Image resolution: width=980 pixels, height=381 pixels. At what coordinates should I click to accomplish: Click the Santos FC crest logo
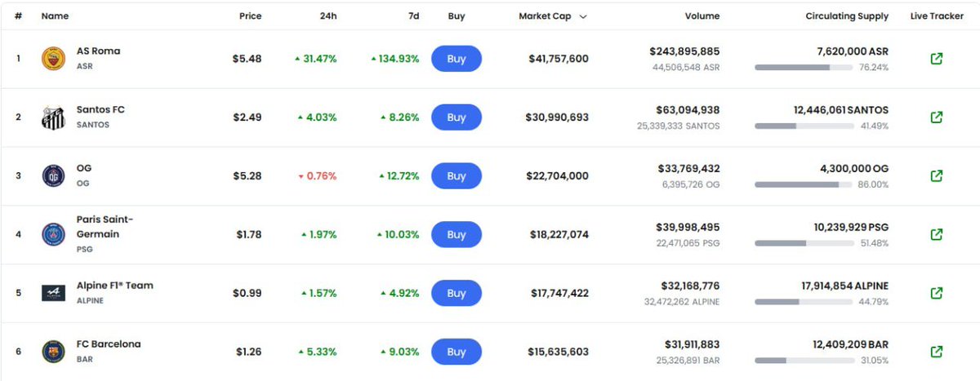click(53, 117)
